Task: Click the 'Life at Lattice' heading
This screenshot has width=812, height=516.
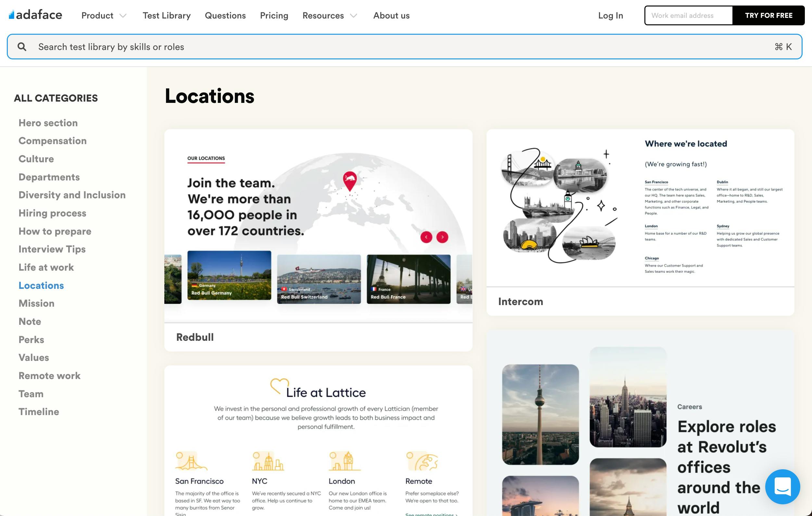Action: (326, 393)
